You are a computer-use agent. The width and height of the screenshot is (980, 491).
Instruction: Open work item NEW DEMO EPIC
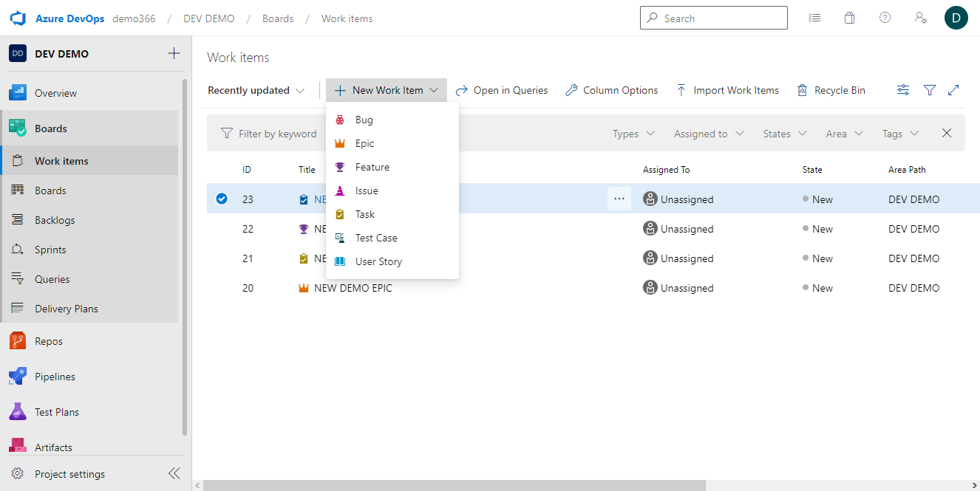(353, 288)
